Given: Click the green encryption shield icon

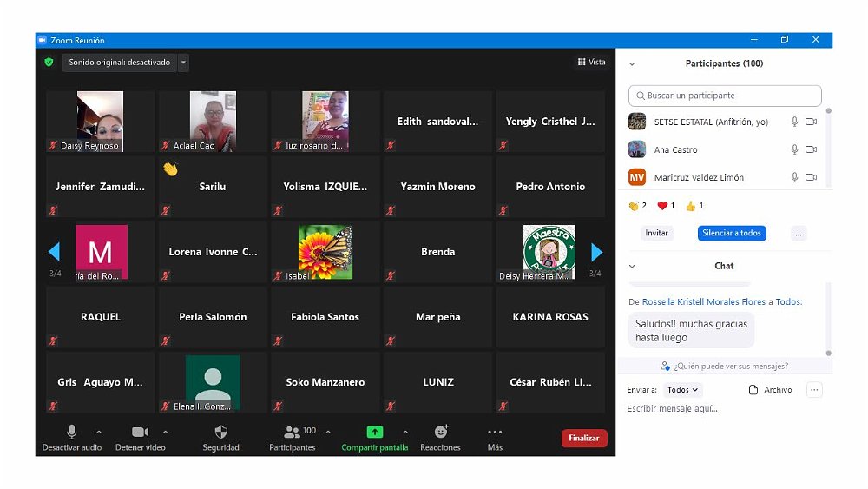Looking at the screenshot, I should [x=49, y=63].
